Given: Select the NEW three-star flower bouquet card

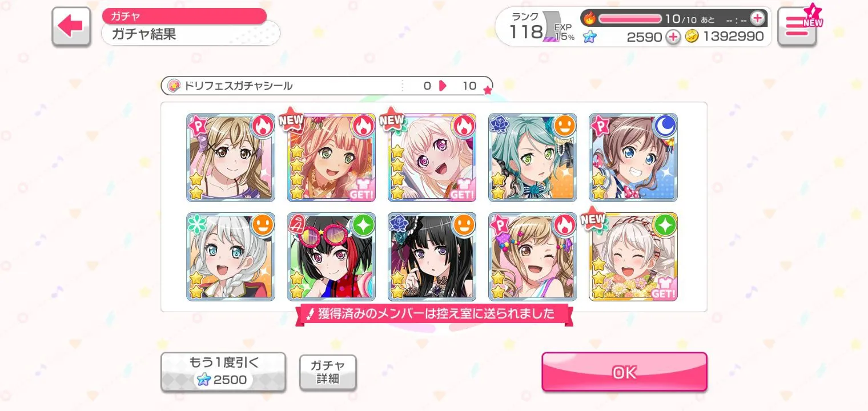Looking at the screenshot, I should [x=633, y=257].
